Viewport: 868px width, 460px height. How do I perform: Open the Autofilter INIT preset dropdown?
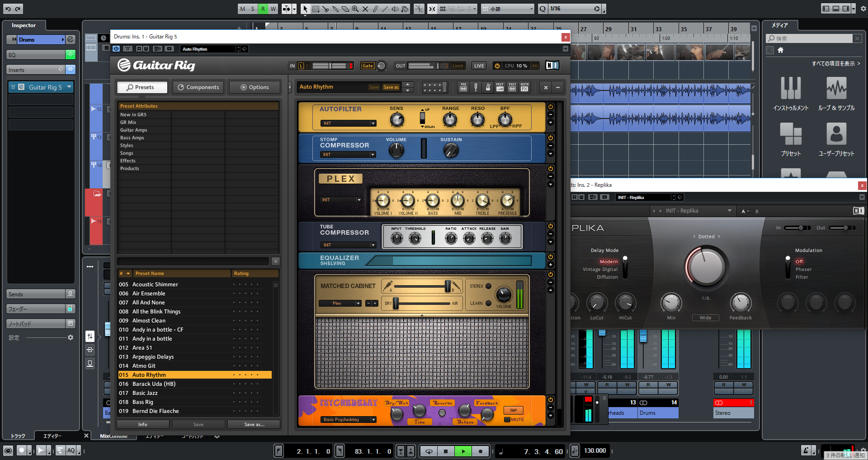[348, 123]
